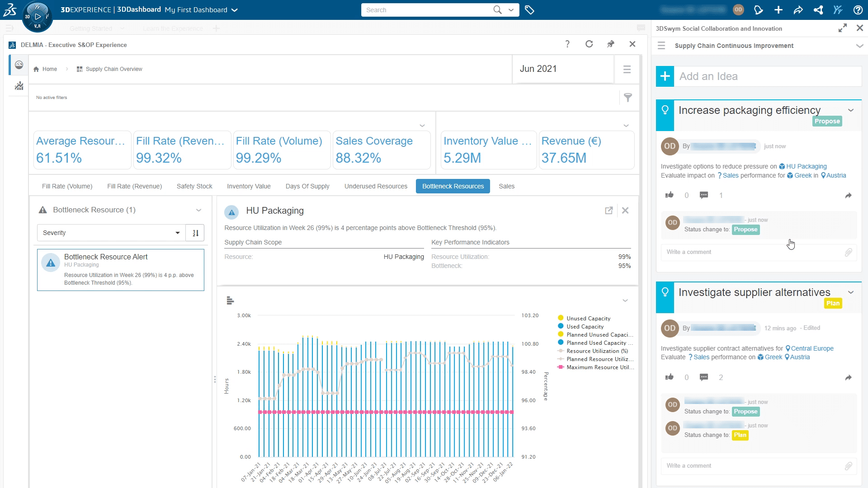
Task: Click the bookmark/pin icon on dashboard header
Action: coord(610,44)
